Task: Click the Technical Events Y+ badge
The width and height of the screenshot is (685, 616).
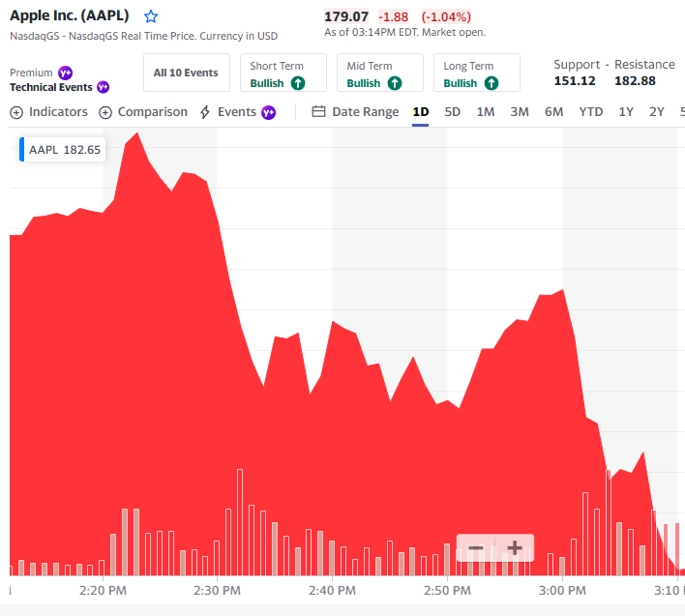Action: coord(104,87)
